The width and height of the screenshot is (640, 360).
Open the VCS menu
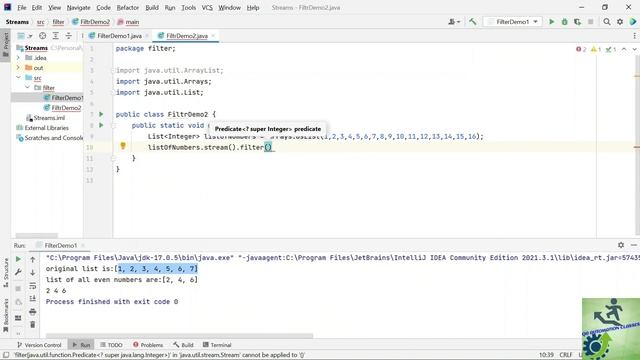(x=207, y=7)
